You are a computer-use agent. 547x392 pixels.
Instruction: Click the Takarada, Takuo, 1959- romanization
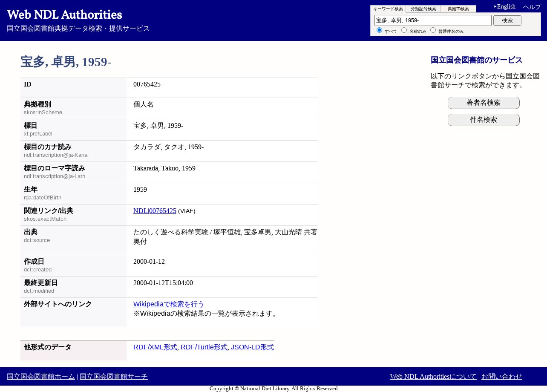(165, 168)
